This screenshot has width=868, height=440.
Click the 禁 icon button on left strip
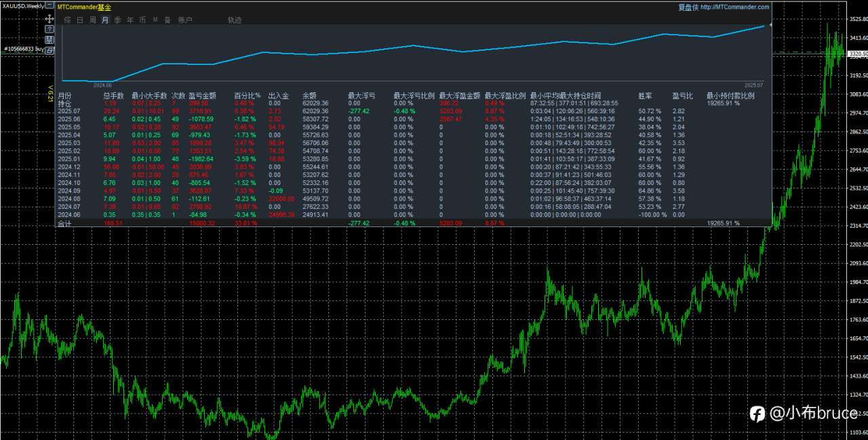click(50, 40)
